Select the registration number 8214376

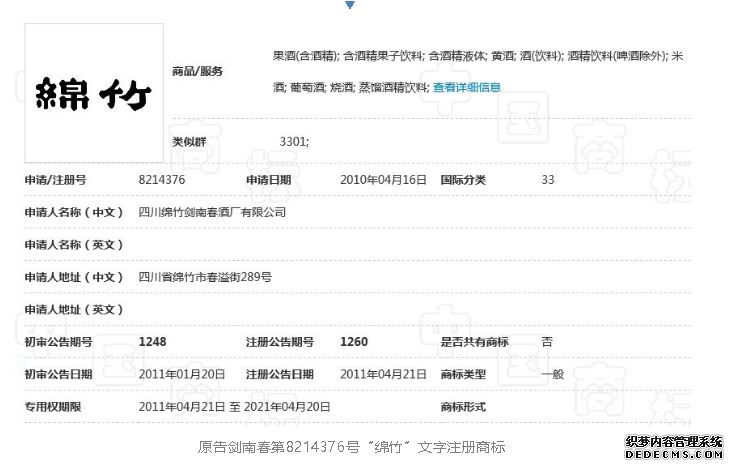(x=162, y=180)
